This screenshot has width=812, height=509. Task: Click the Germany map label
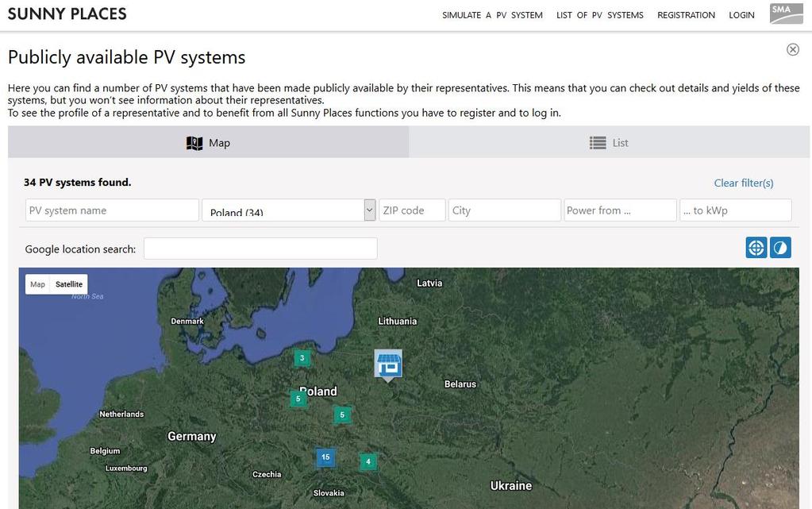[x=191, y=437]
